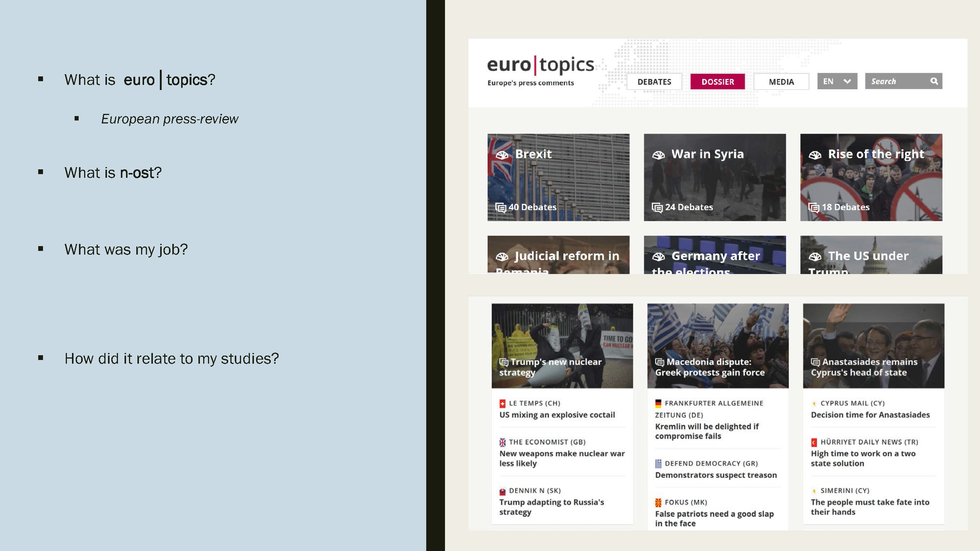This screenshot has height=551, width=980.
Task: Click the Slovak flag by Dennik N
Action: [x=502, y=491]
